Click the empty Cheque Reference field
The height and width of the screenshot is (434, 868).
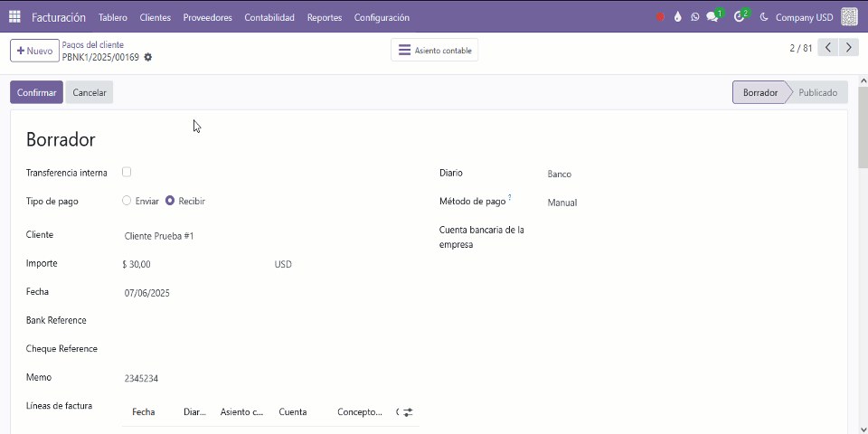click(270, 350)
